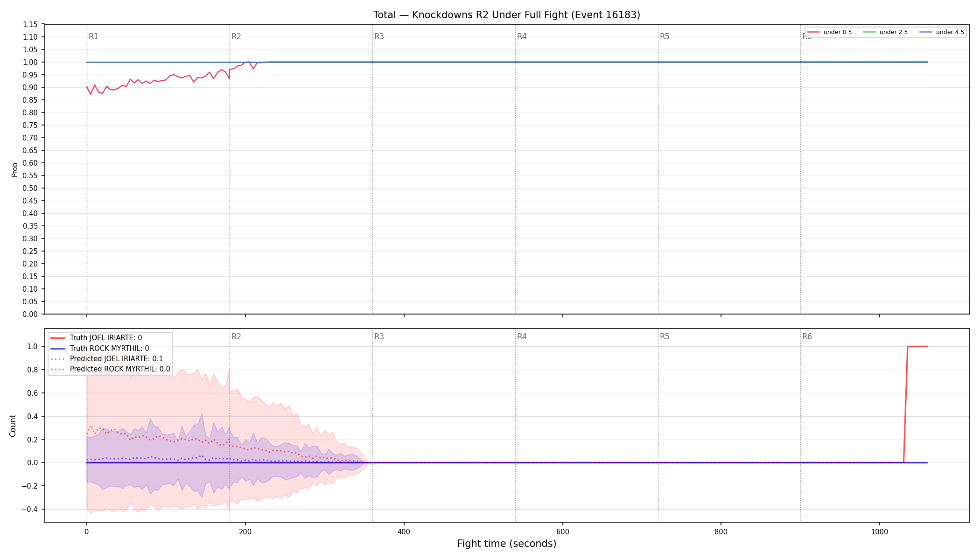Click the R6 round marker in bottom chart

[x=807, y=336]
